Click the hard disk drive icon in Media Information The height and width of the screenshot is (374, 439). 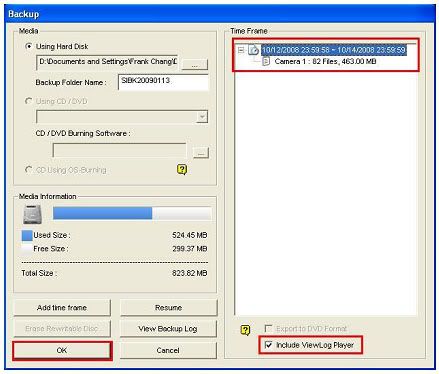(x=32, y=214)
